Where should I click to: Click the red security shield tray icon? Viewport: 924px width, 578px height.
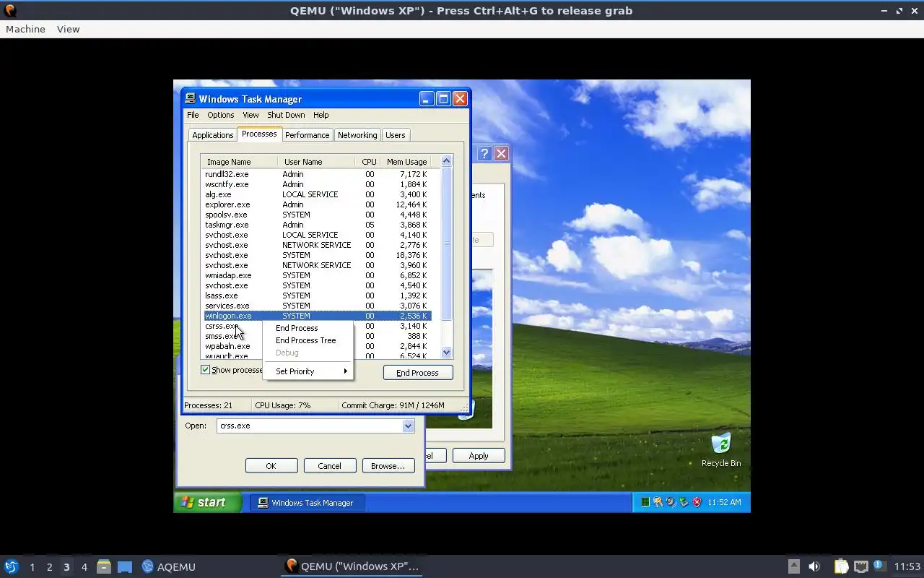tap(697, 502)
